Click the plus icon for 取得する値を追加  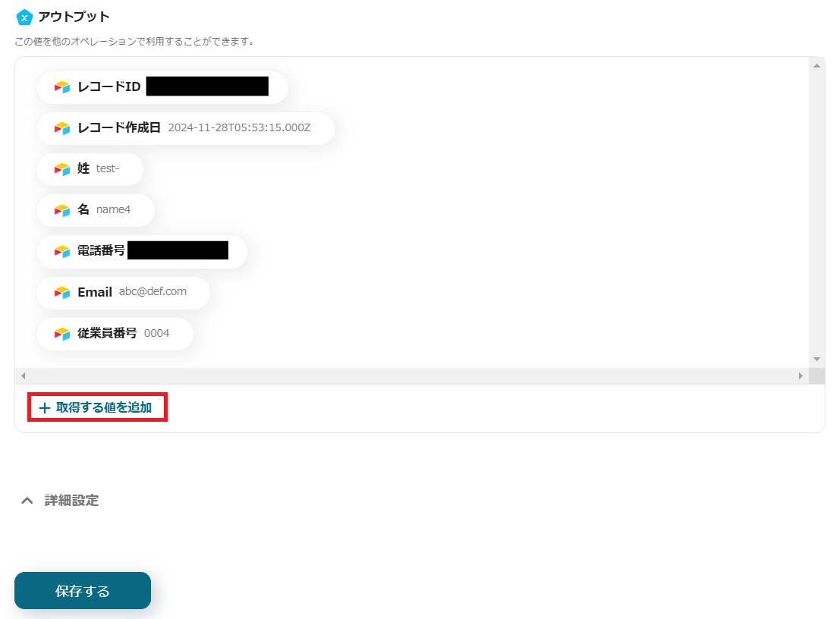pos(45,408)
